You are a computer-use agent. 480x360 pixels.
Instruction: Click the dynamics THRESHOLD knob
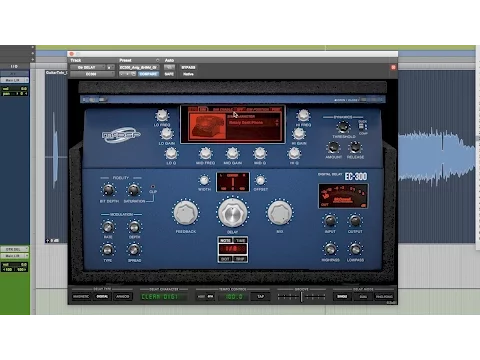[x=343, y=127]
